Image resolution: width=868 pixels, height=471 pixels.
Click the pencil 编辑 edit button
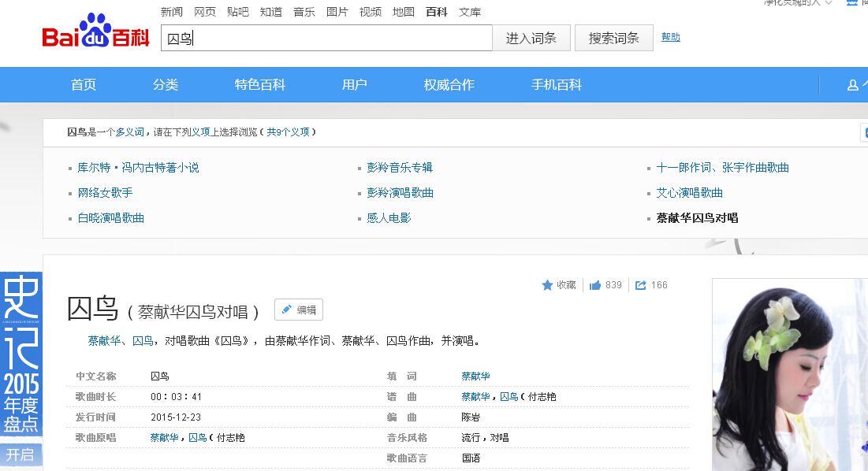299,310
